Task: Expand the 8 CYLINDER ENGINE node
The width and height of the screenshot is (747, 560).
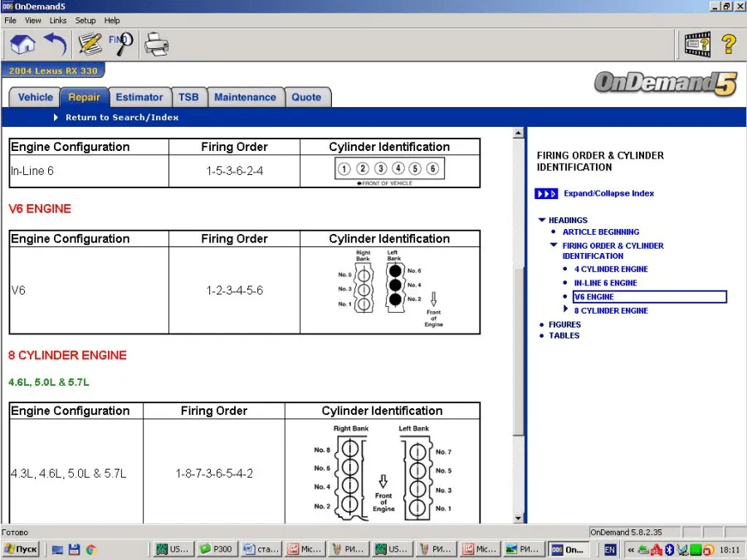Action: tap(565, 309)
